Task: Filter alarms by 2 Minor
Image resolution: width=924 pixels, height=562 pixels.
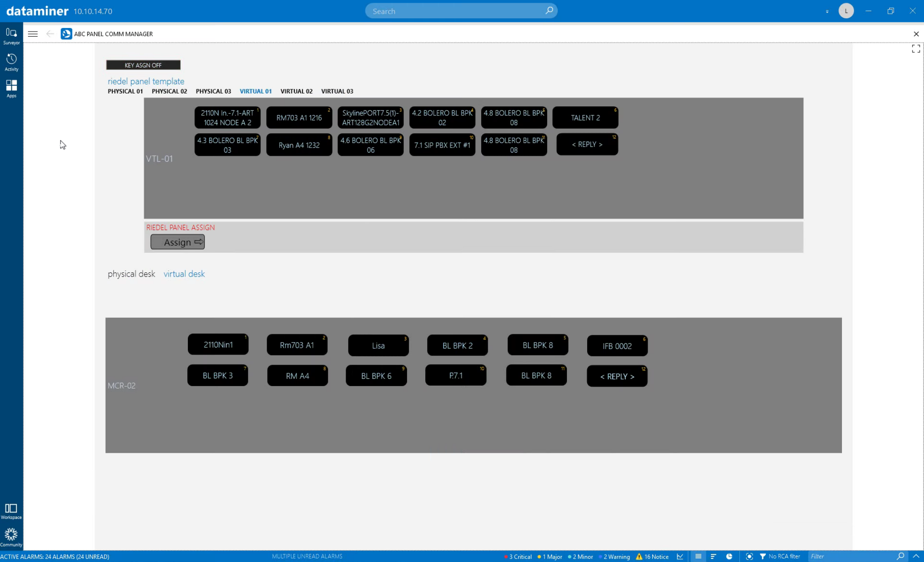Action: pyautogui.click(x=581, y=557)
